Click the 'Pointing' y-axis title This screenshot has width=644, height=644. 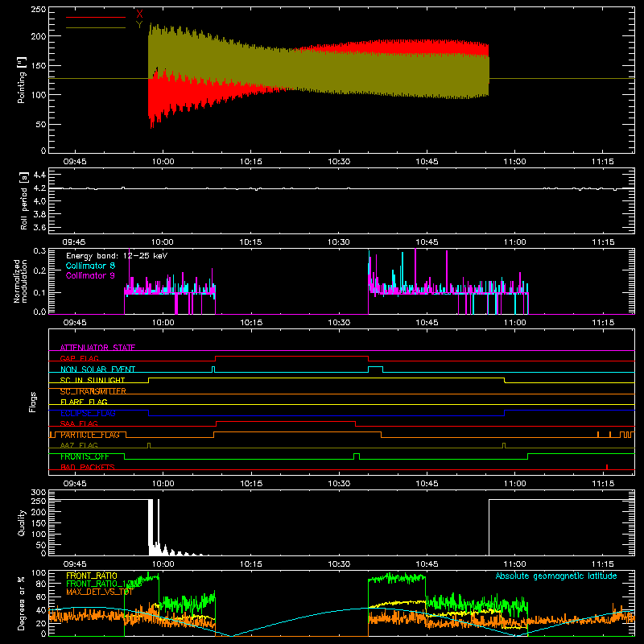(x=22, y=80)
